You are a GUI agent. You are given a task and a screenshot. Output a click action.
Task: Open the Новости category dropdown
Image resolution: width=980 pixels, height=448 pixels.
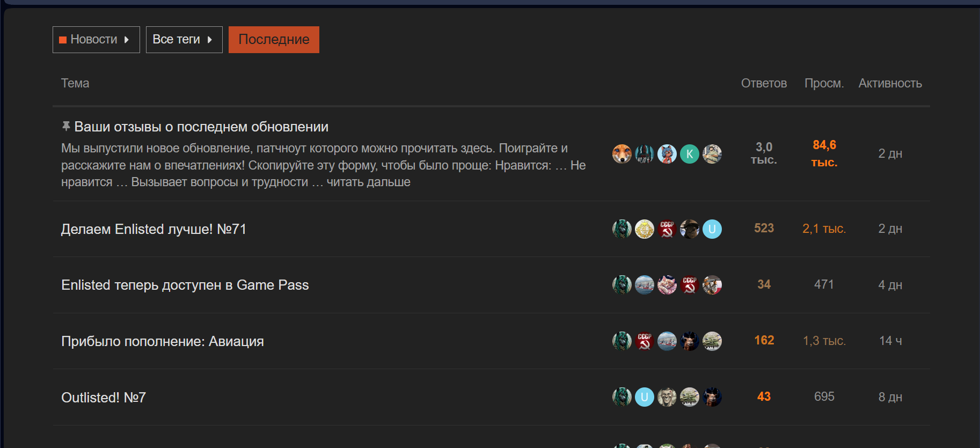click(96, 40)
